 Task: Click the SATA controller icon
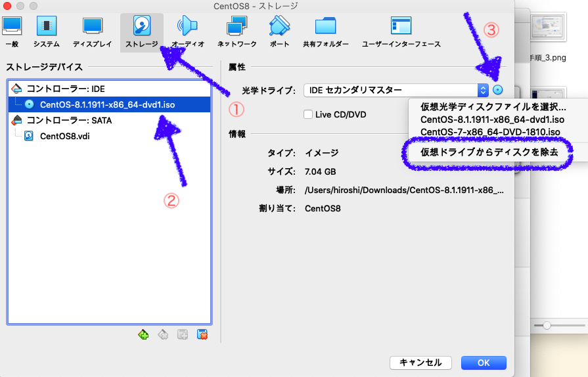point(16,120)
